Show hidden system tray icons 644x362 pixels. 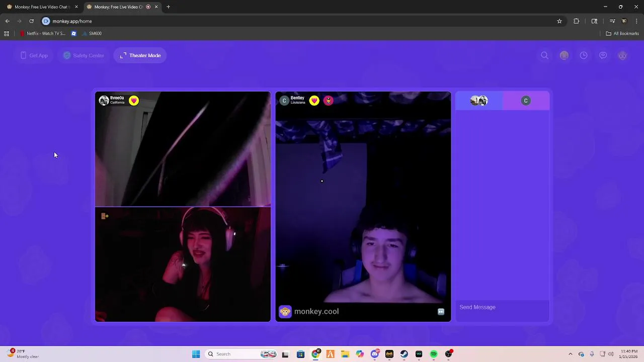click(x=570, y=354)
